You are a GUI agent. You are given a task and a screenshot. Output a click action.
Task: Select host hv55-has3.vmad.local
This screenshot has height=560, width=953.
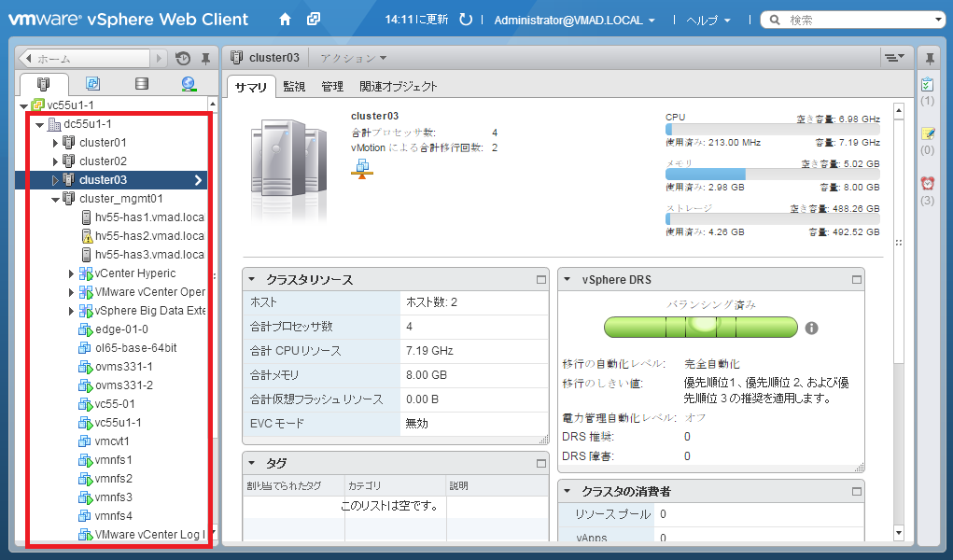[x=143, y=254]
